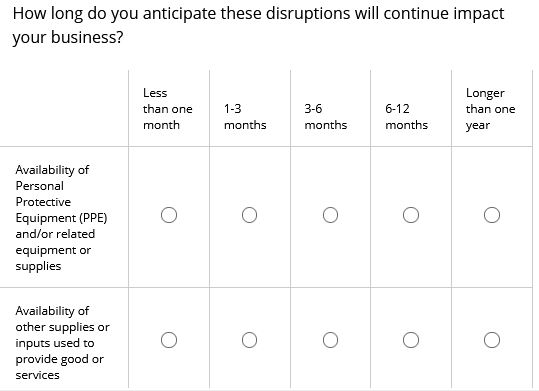Screen dimensions: 539x391
Task: Select '6-12 months' for PPE availability
Action: [x=411, y=215]
